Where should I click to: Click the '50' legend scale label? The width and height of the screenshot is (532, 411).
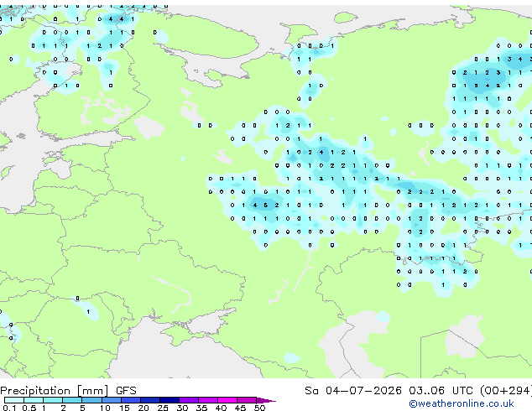click(259, 408)
